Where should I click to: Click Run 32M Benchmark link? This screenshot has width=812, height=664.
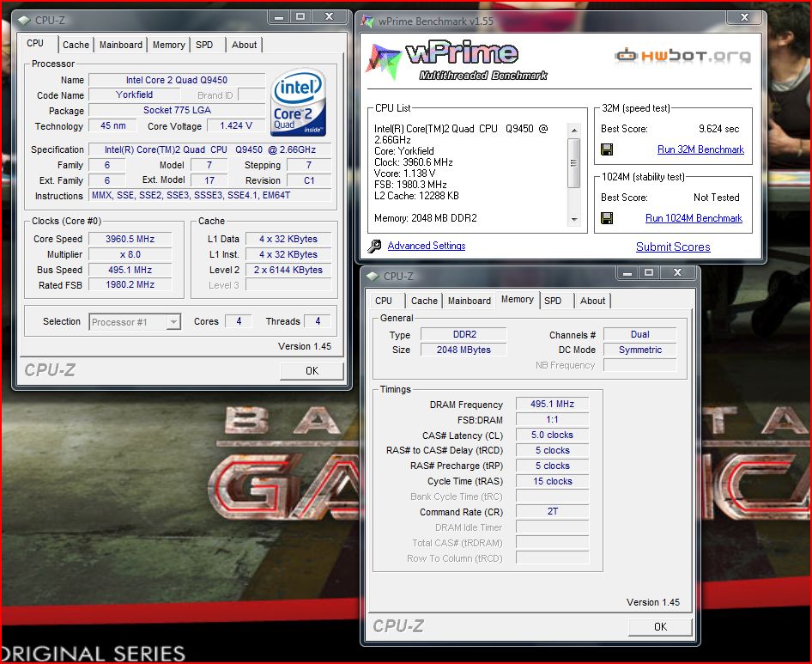point(700,149)
